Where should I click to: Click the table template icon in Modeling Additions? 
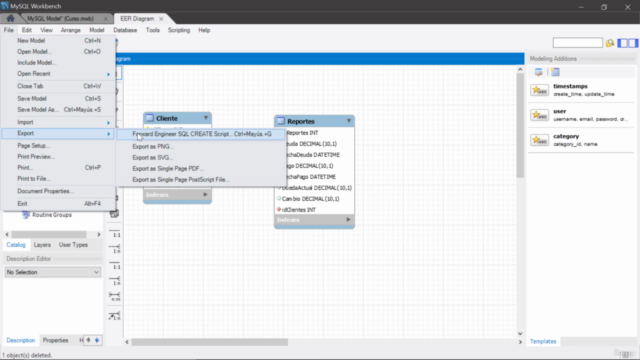(x=555, y=72)
